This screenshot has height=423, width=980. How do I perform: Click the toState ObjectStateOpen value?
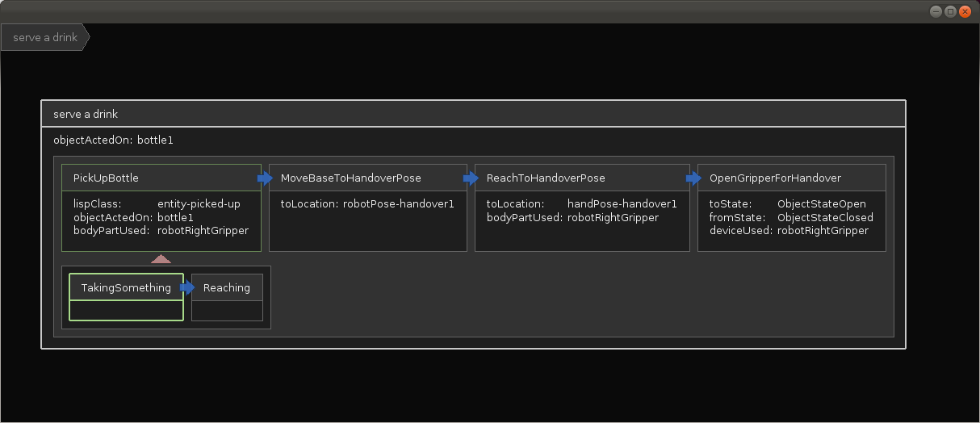point(822,203)
